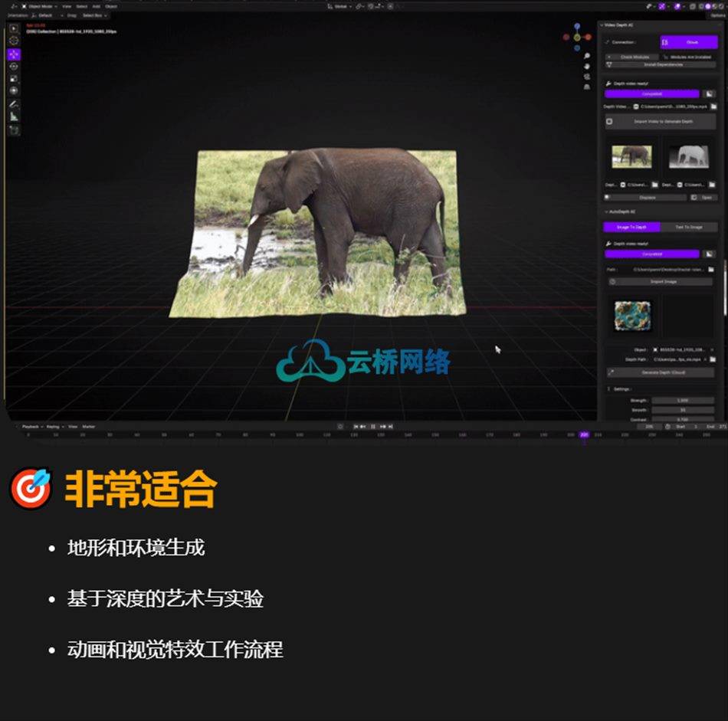Screen dimensions: 728x721
Task: Click the zoom magnifier icon in viewport
Action: click(x=587, y=56)
